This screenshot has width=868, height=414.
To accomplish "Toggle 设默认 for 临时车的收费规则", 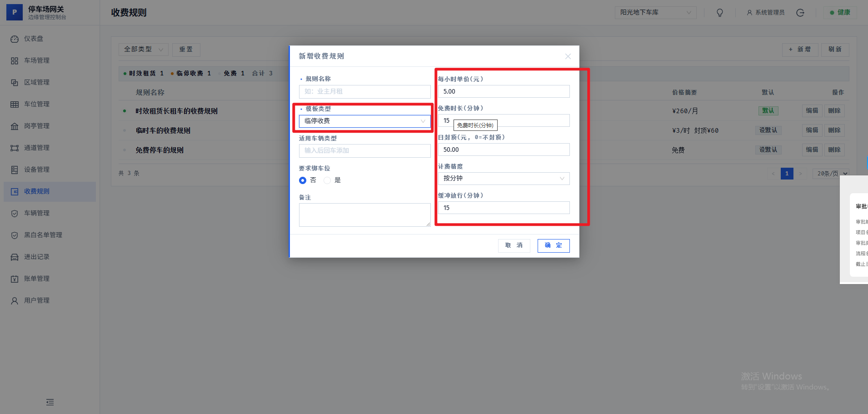I will coord(768,130).
